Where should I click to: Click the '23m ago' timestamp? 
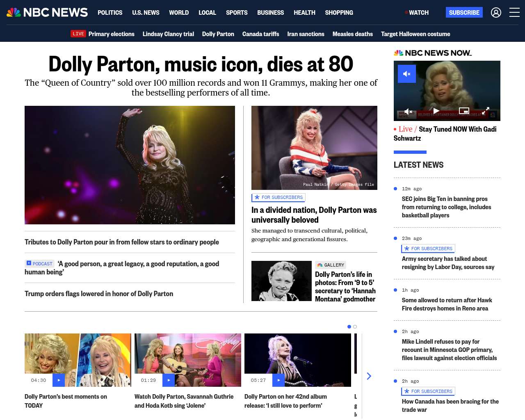coord(412,238)
